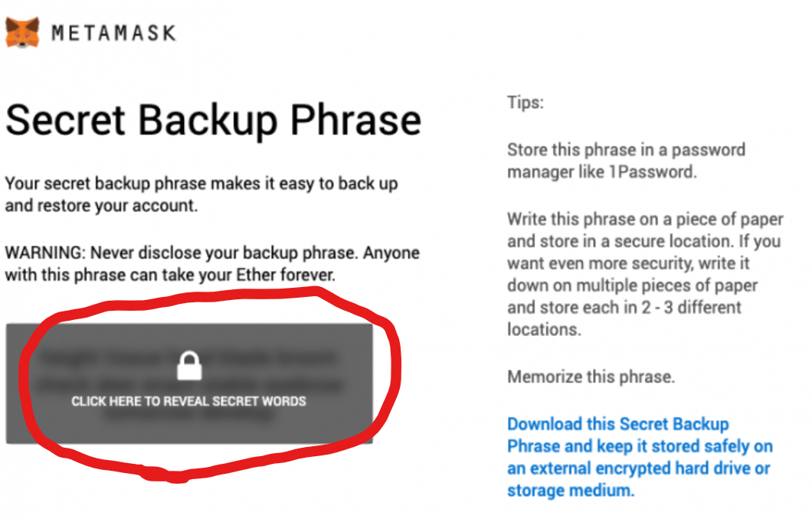Click the Tips: label
Screen dimensions: 812x522
526,103
